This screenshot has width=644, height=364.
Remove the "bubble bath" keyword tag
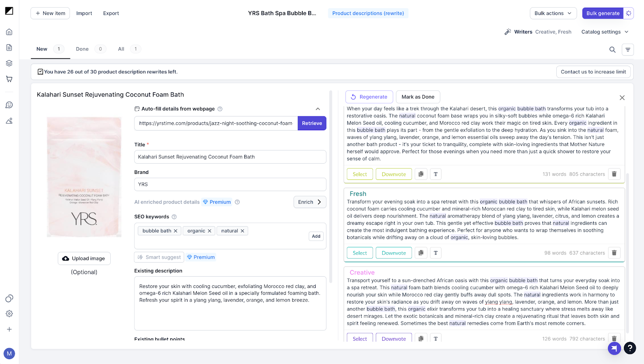(175, 231)
